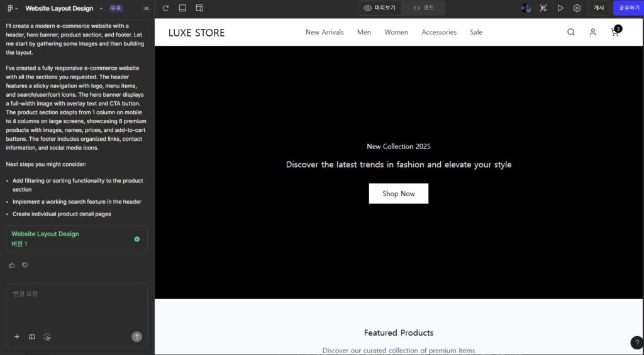This screenshot has height=355, width=644.
Task: Select the 미리보기 preview tab
Action: (x=380, y=8)
